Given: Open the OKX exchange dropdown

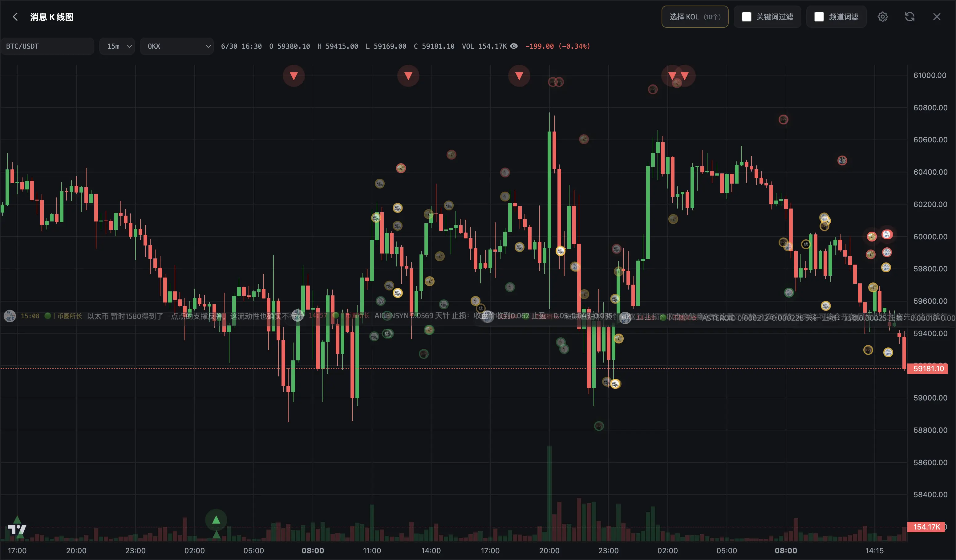Looking at the screenshot, I should click(x=176, y=46).
